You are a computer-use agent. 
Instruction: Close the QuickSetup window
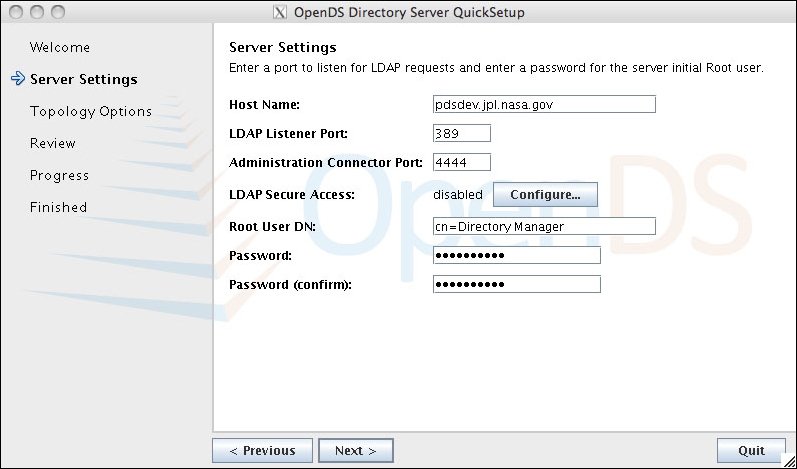tap(16, 12)
